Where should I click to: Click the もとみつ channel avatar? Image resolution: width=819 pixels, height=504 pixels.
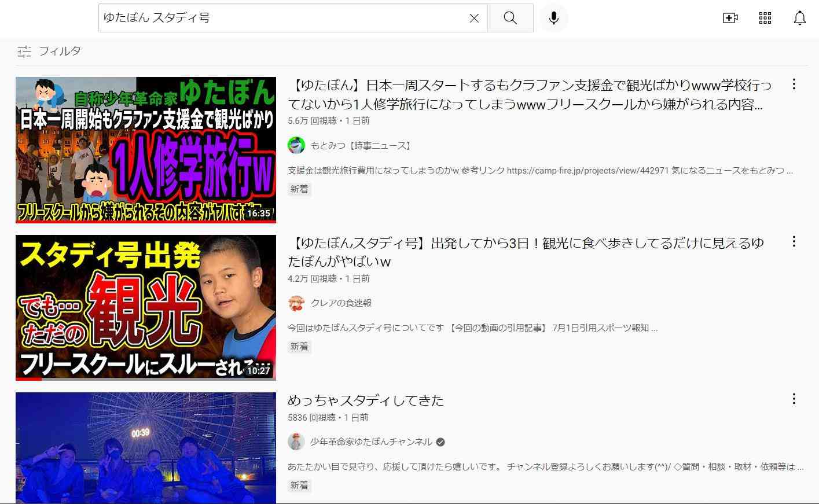click(296, 145)
